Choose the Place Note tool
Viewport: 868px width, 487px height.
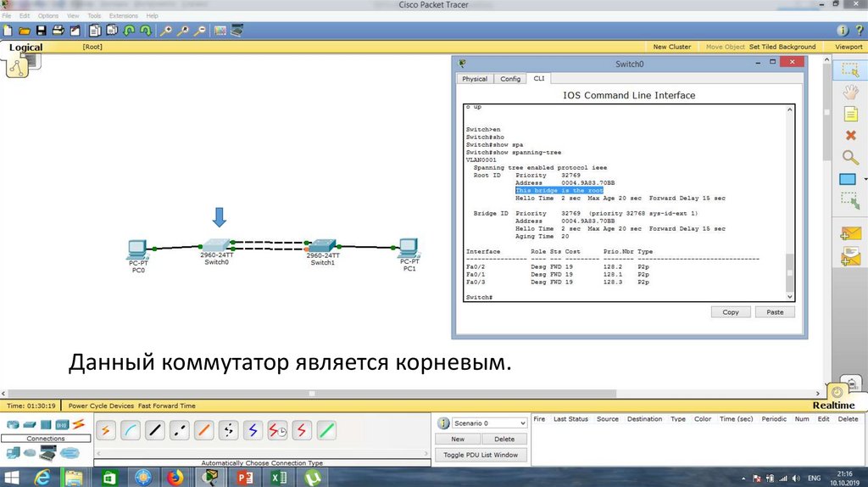pos(850,115)
